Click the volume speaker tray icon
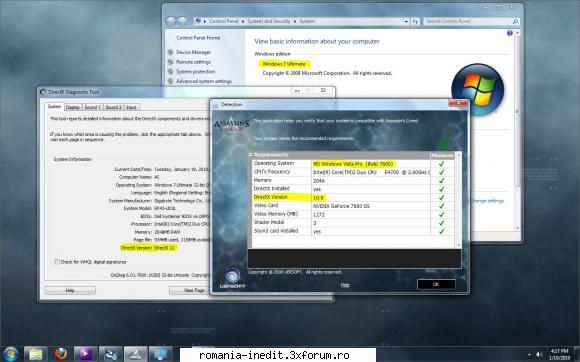 click(539, 354)
